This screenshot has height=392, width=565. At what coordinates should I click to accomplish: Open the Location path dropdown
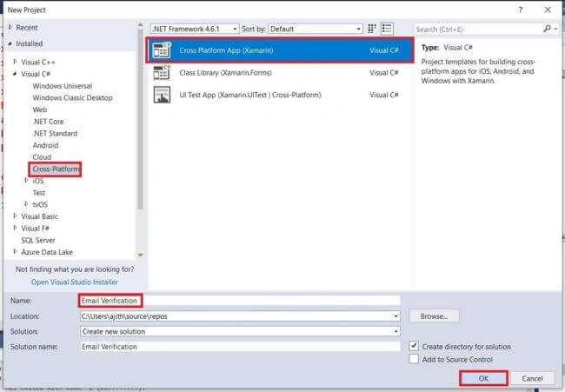pyautogui.click(x=395, y=316)
